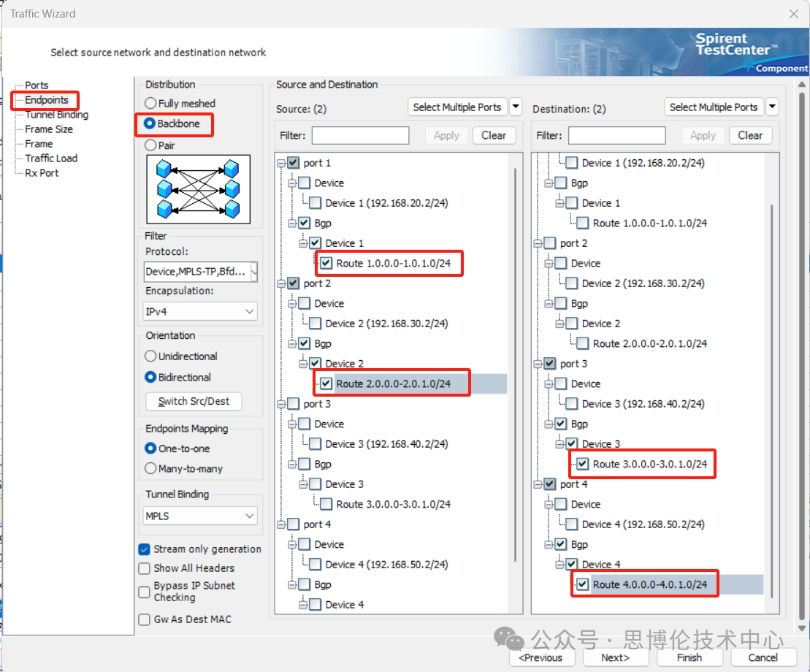Enable Many-to-many endpoints mapping
Viewport: 810px width, 672px height.
tap(151, 469)
